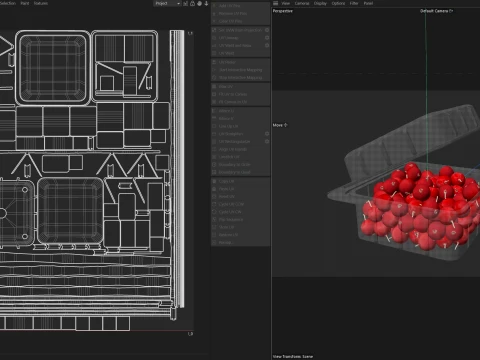Open UV Weld and Relax gear options
This screenshot has height=360, width=480.
(x=267, y=45)
